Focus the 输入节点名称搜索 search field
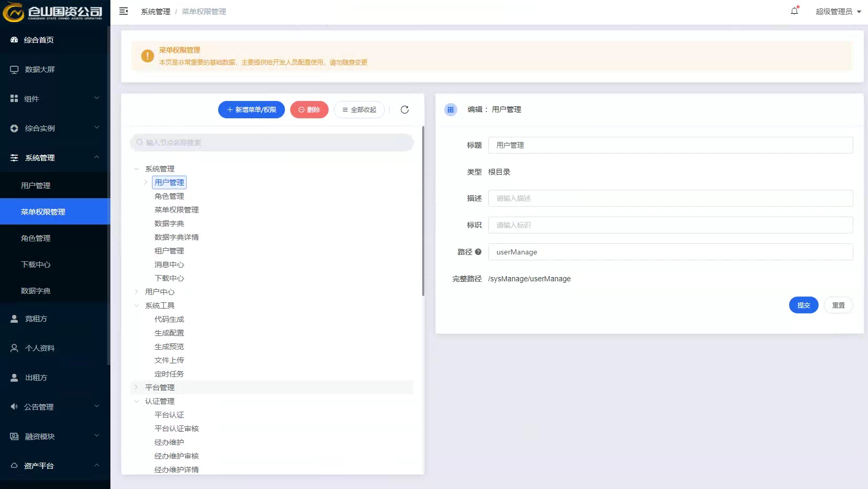Viewport: 868px width, 489px height. tap(272, 142)
